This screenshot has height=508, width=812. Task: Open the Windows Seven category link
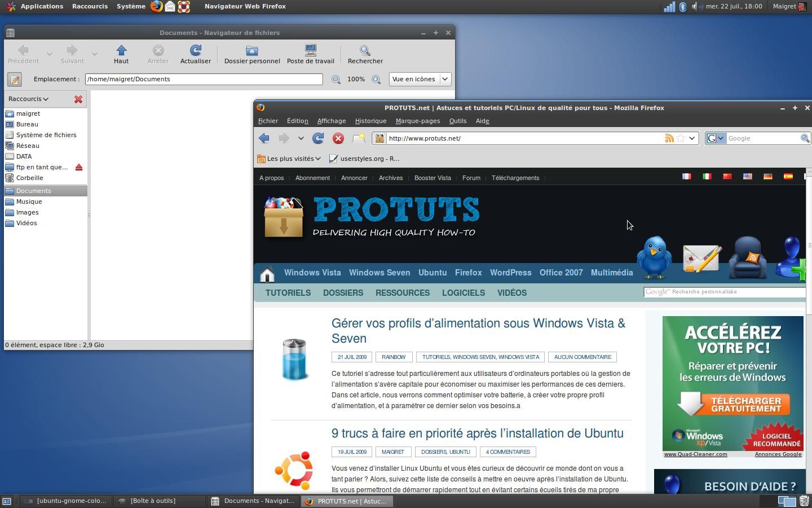click(379, 273)
